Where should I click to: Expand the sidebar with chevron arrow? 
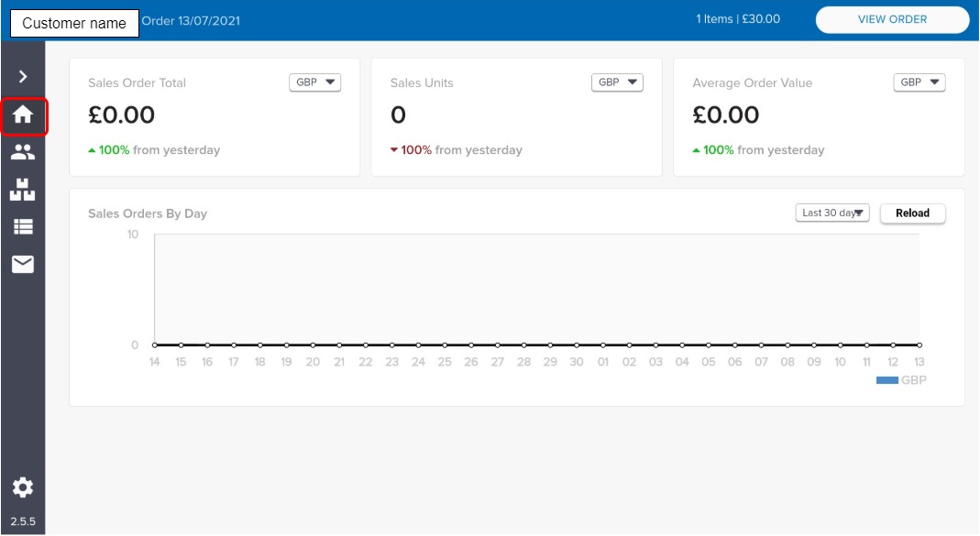(23, 77)
